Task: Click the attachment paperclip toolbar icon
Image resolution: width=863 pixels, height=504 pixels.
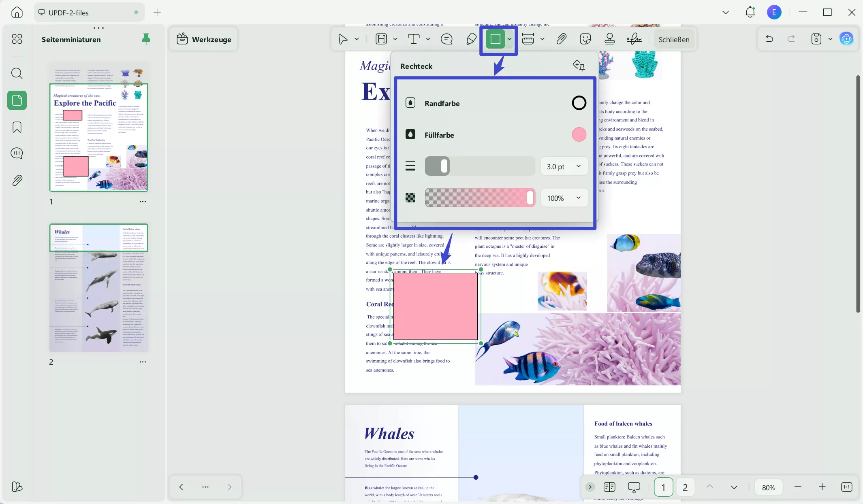Action: coord(561,39)
